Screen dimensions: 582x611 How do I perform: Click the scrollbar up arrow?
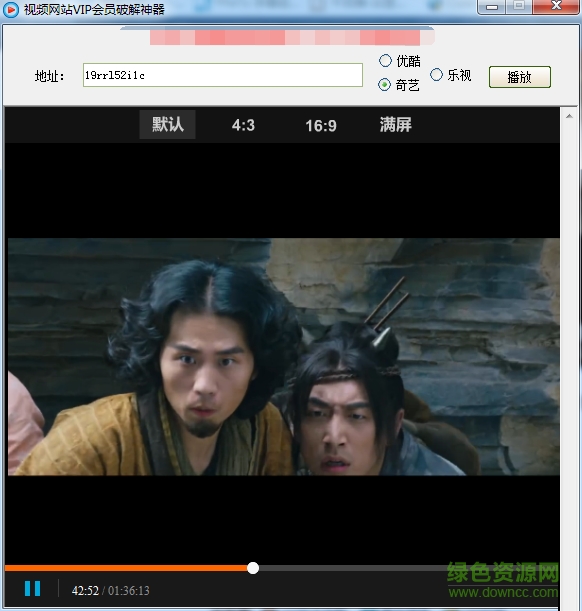click(569, 116)
